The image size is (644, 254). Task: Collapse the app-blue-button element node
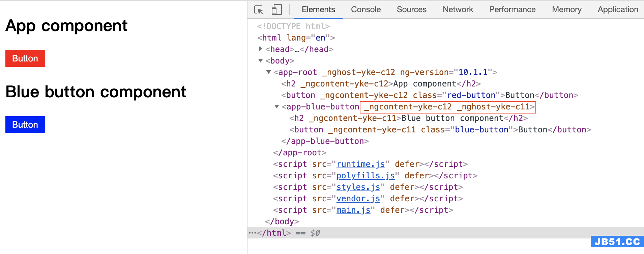(x=277, y=106)
